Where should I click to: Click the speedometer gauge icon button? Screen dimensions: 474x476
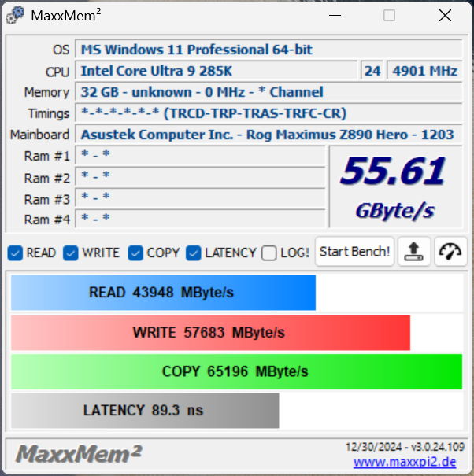click(450, 252)
